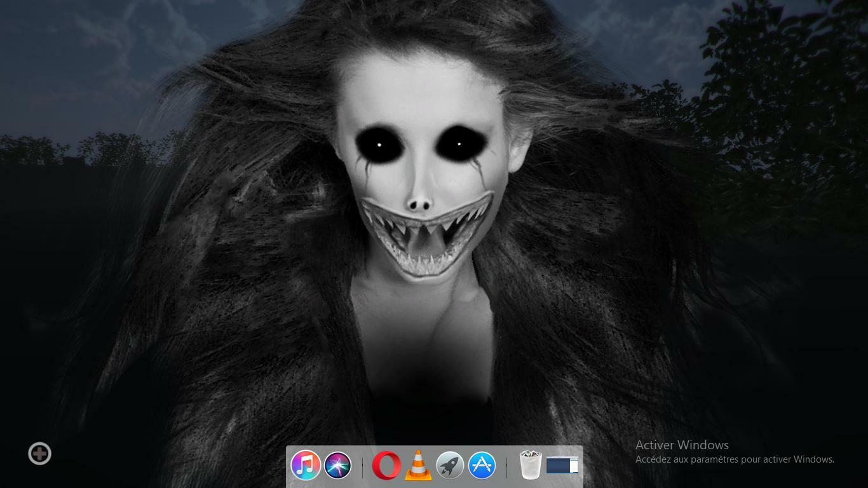Click dock separator between Siri and Opera

[x=362, y=466]
